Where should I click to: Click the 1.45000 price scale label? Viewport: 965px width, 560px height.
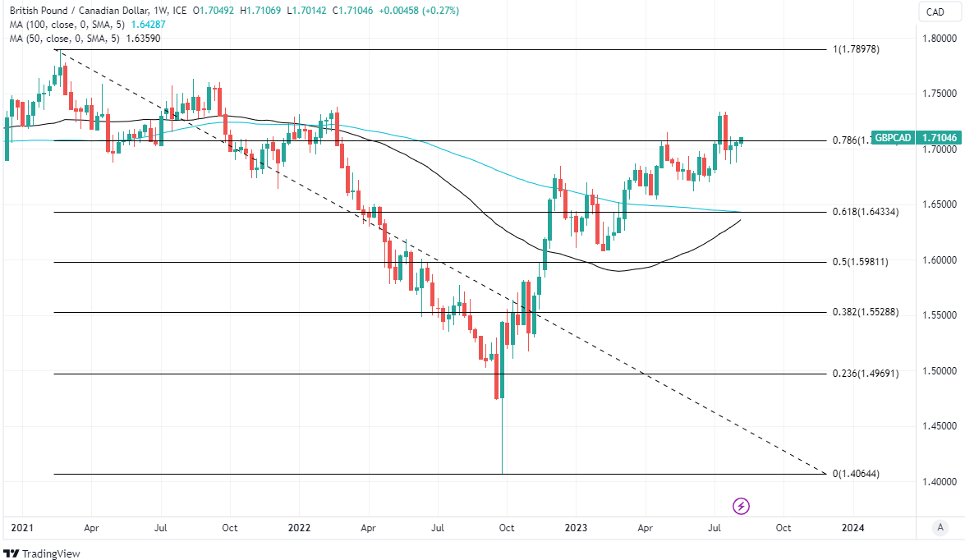click(x=938, y=426)
